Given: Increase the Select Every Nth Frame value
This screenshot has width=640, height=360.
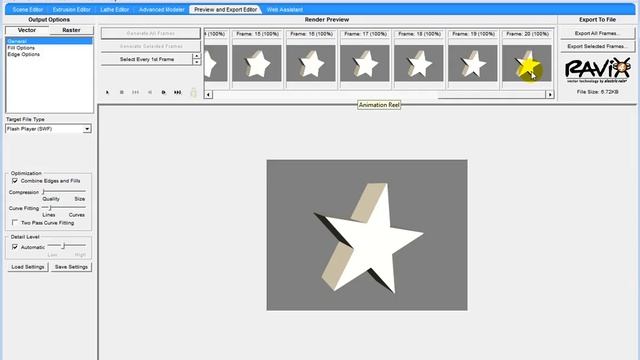Looking at the screenshot, I should (x=197, y=56).
